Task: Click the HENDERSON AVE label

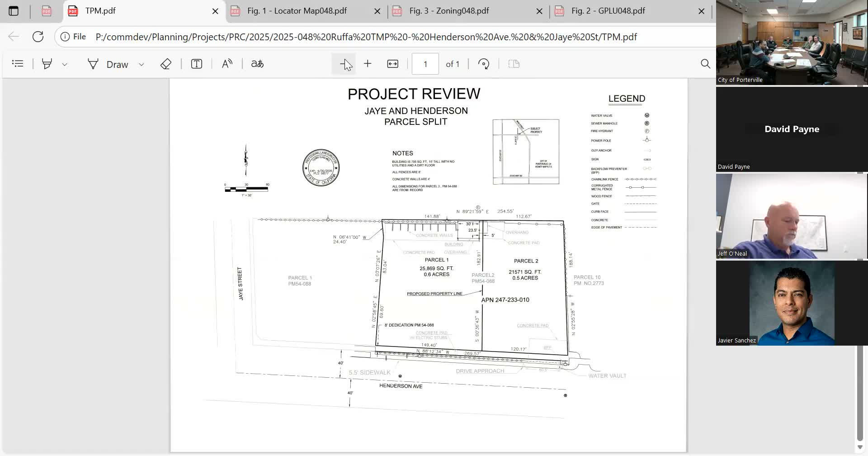Action: click(401, 386)
